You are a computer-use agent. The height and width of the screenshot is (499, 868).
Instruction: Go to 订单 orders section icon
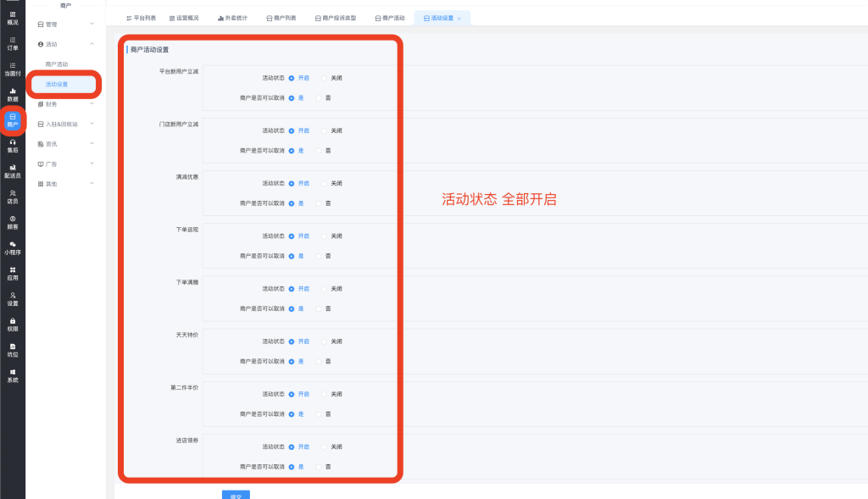(12, 43)
